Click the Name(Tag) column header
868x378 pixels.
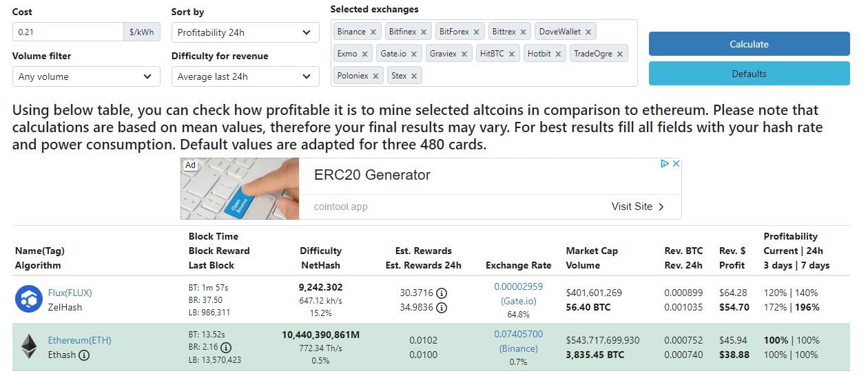[x=40, y=251]
